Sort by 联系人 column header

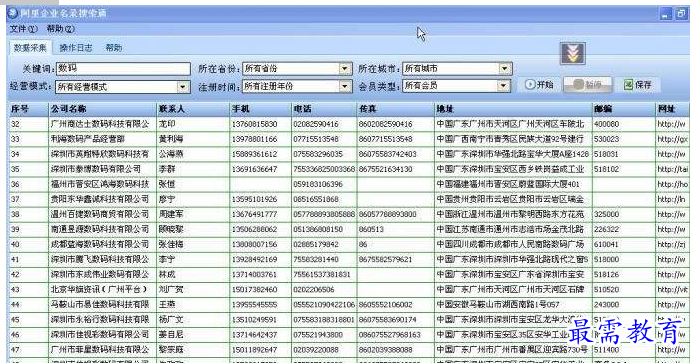[x=193, y=109]
